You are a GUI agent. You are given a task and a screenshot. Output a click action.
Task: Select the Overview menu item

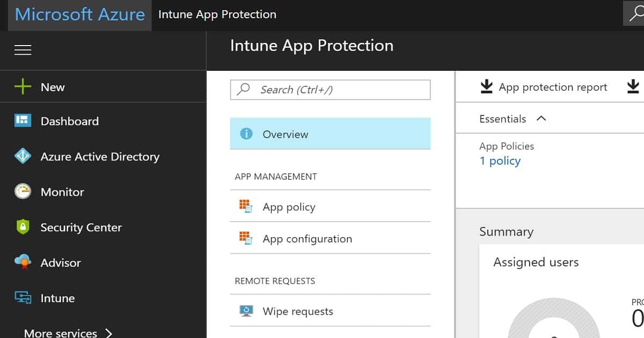point(330,134)
